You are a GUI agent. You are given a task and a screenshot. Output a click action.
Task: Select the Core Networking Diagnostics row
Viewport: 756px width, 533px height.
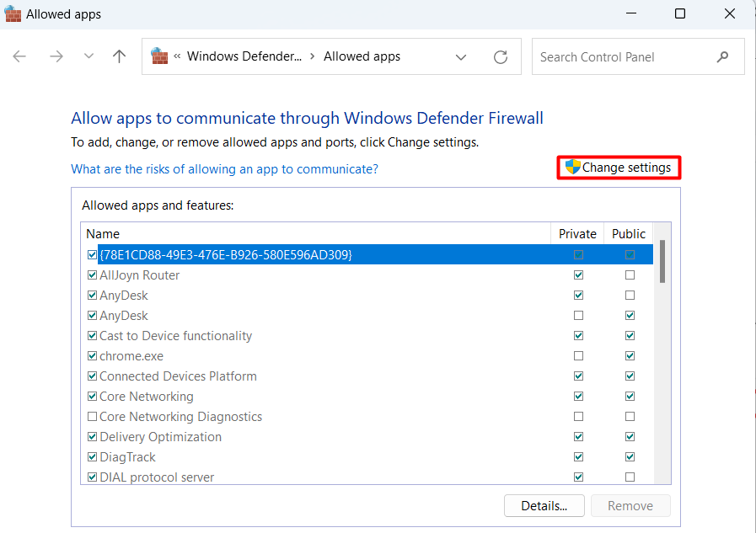pos(367,417)
